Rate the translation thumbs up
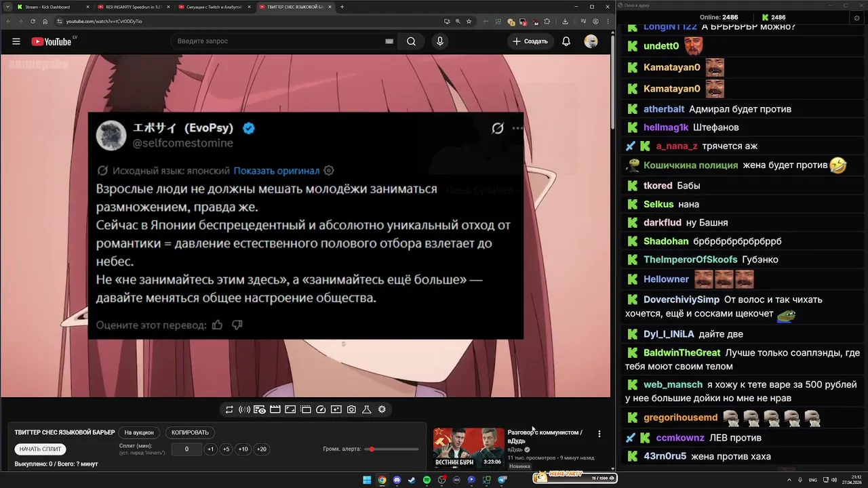 pyautogui.click(x=217, y=325)
